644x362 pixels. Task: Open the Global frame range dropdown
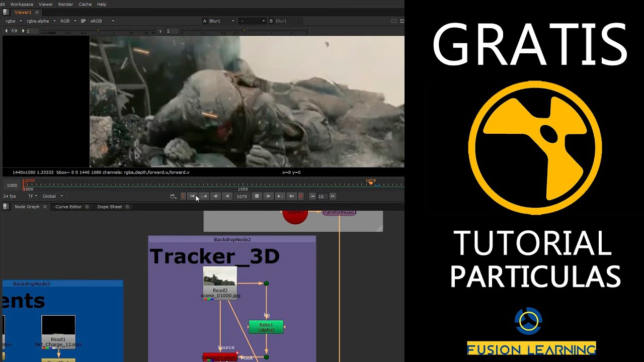53,196
